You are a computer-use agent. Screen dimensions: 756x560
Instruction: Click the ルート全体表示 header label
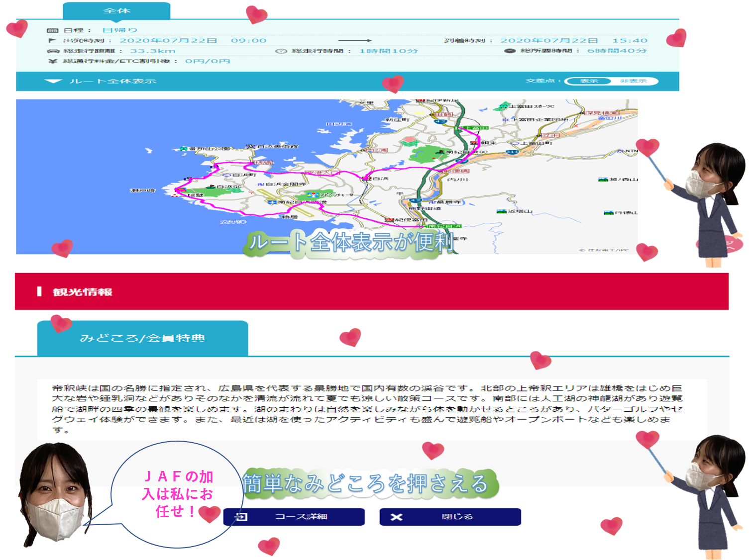pyautogui.click(x=113, y=81)
